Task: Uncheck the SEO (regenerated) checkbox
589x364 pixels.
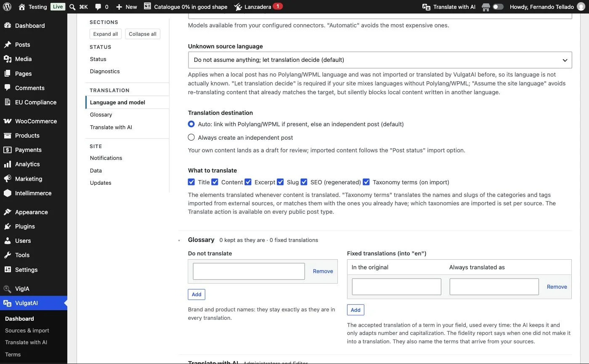Action: (304, 182)
